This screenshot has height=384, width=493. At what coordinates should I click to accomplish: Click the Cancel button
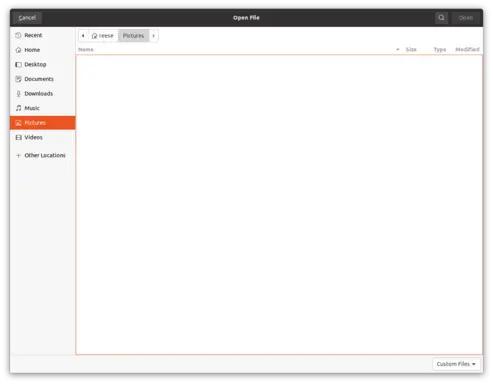click(x=27, y=18)
